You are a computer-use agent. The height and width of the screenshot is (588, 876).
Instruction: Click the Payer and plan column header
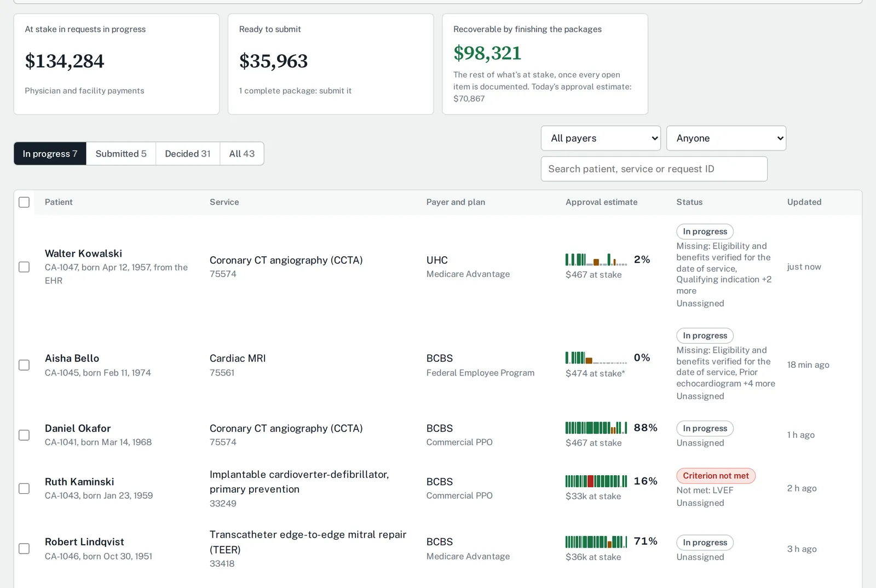coord(456,202)
